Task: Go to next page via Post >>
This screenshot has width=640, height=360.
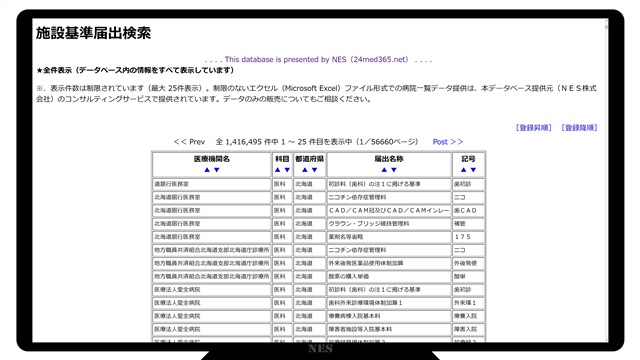Action: tap(448, 142)
